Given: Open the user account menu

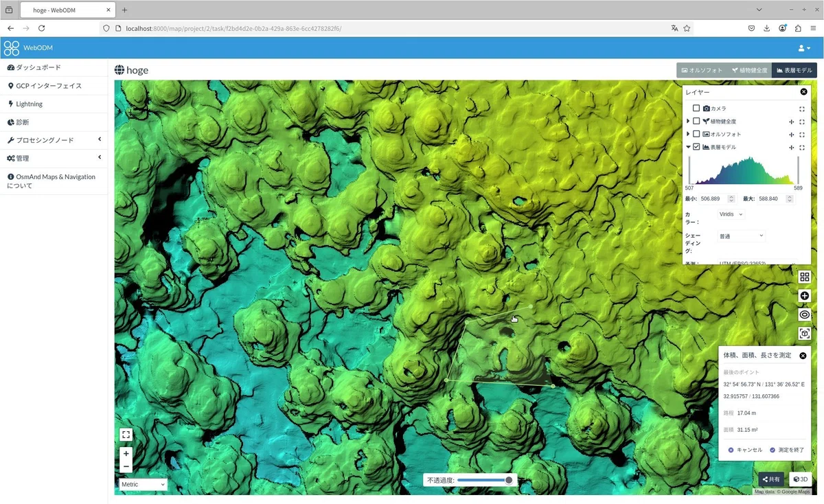Looking at the screenshot, I should [x=804, y=48].
